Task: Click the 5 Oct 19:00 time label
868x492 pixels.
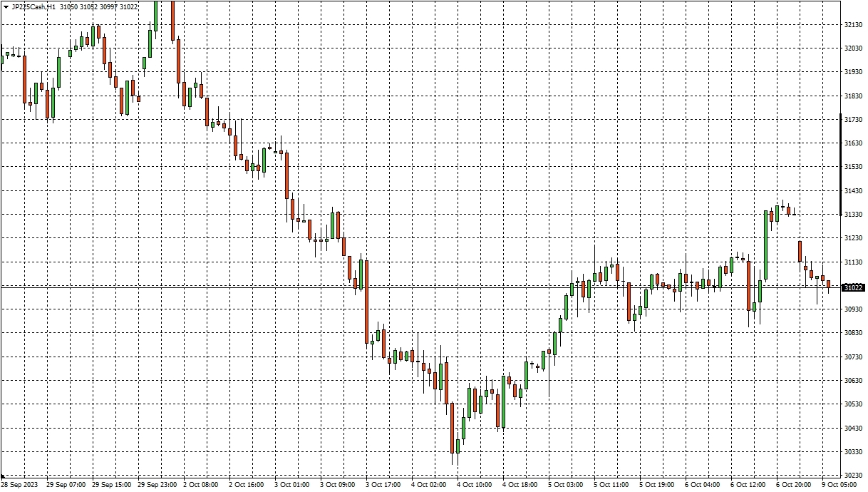Action: [658, 485]
